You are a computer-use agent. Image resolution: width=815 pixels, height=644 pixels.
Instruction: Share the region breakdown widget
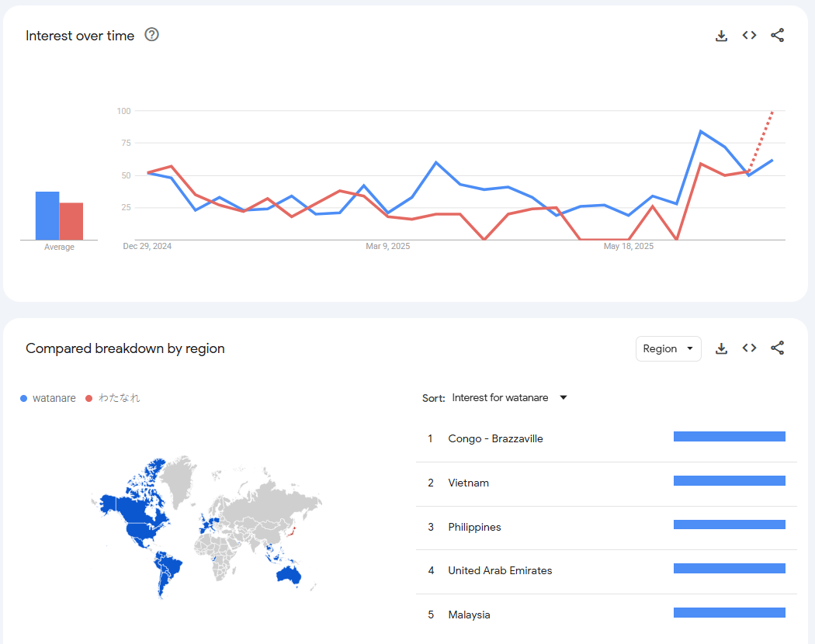(777, 348)
